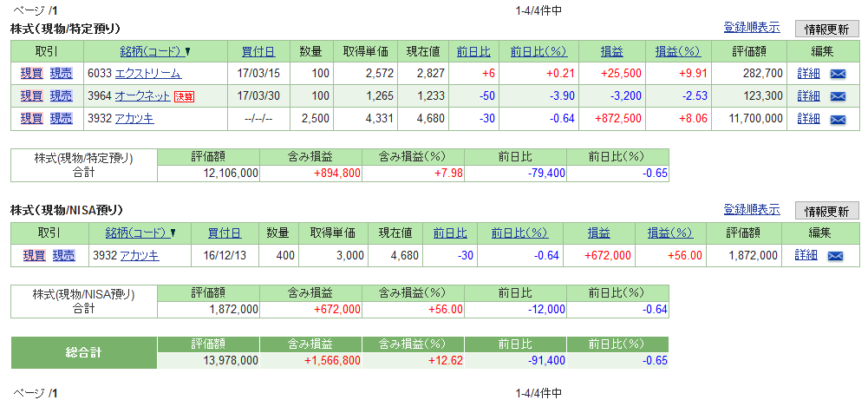This screenshot has width=868, height=400.
Task: Click mail icon in NISA アカツキ row
Action: 835,256
